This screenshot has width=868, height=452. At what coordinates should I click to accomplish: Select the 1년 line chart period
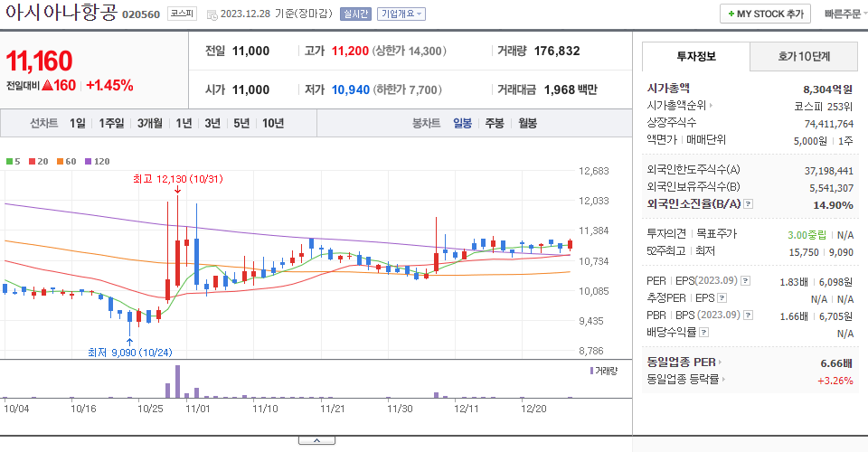point(184,123)
